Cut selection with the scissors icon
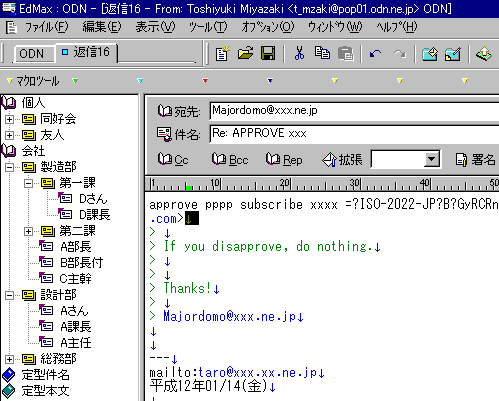Image resolution: width=499 pixels, height=401 pixels. (299, 53)
